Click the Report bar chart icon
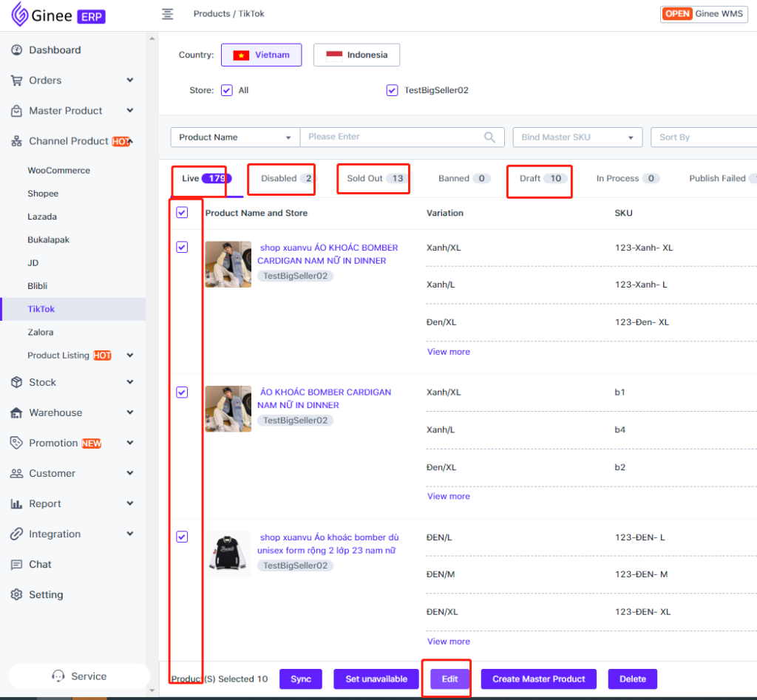 click(x=16, y=503)
